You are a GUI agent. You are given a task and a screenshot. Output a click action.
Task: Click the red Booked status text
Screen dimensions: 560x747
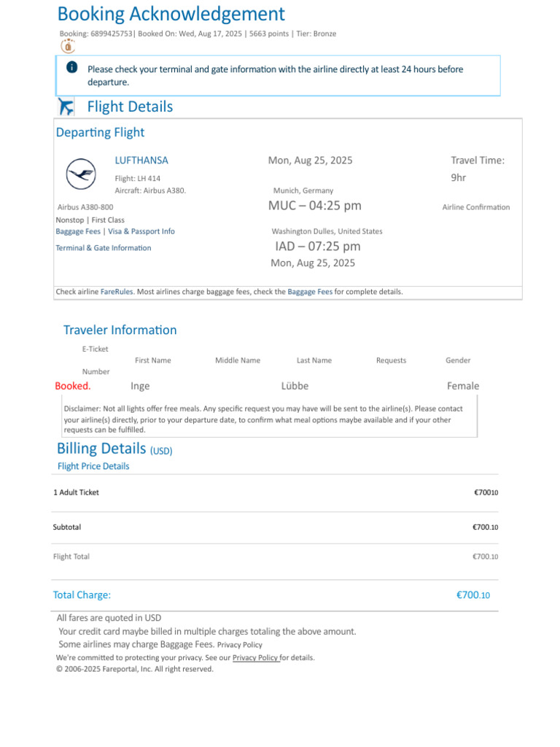73,386
